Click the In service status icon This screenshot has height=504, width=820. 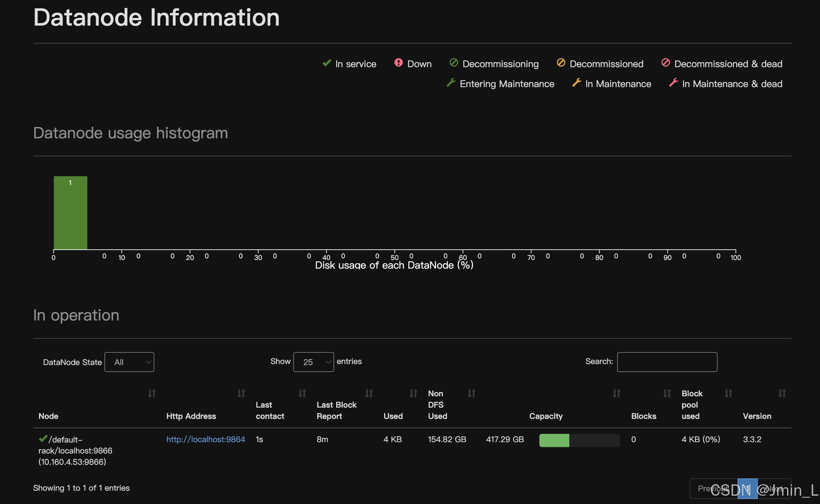pyautogui.click(x=326, y=63)
